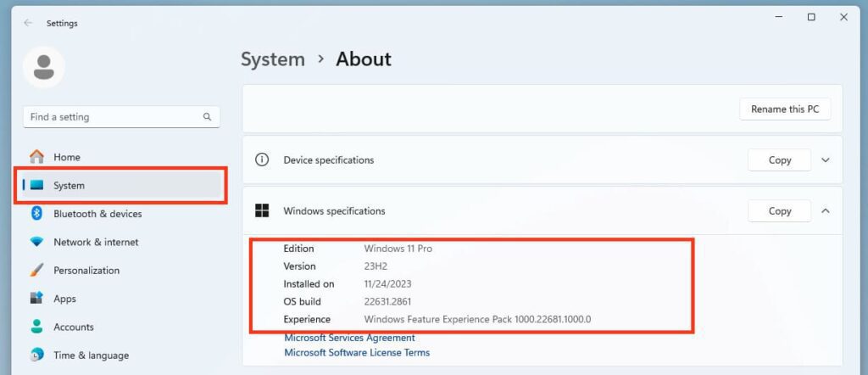
Task: Open Microsoft Services Agreement link
Action: 349,338
